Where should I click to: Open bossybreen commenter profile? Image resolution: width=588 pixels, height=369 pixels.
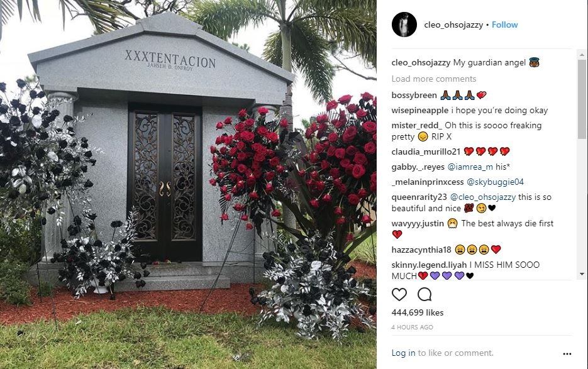tap(414, 96)
